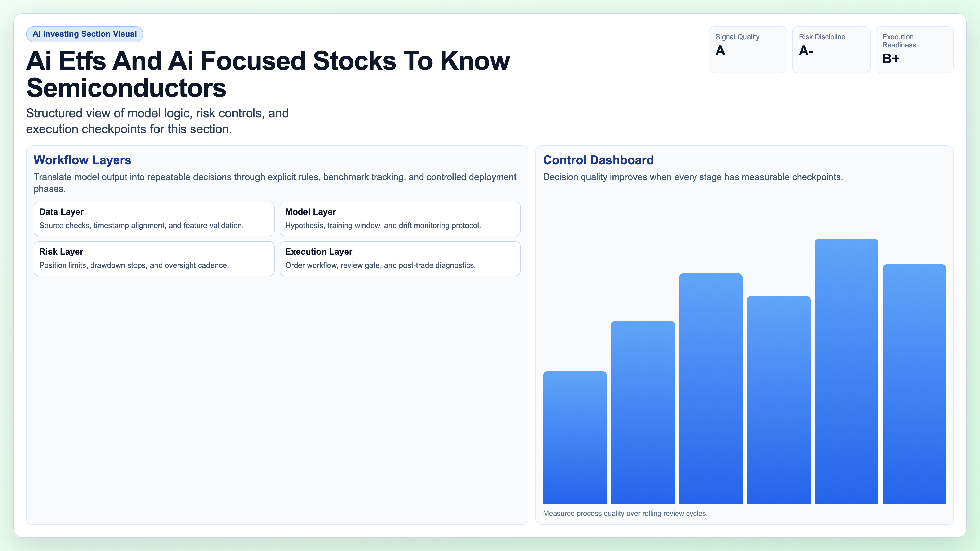
Task: Click the third bar in chart
Action: (x=710, y=389)
